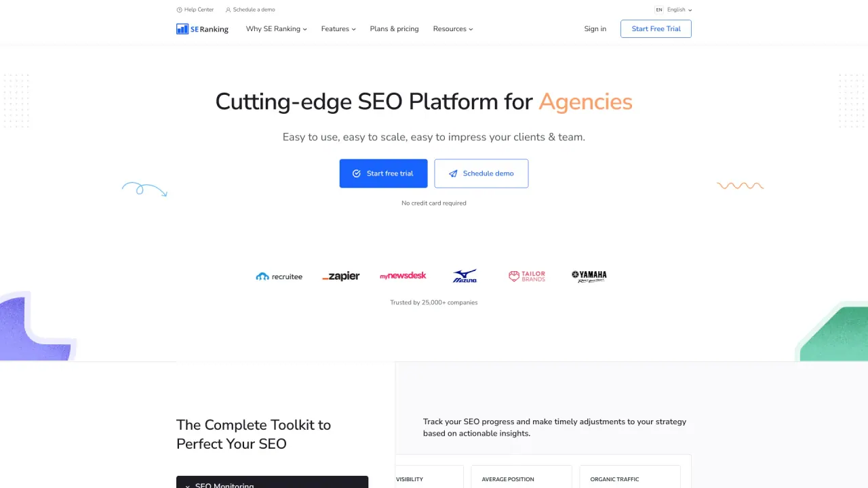Click the Zapier company logo
The image size is (868, 488).
(x=340, y=276)
